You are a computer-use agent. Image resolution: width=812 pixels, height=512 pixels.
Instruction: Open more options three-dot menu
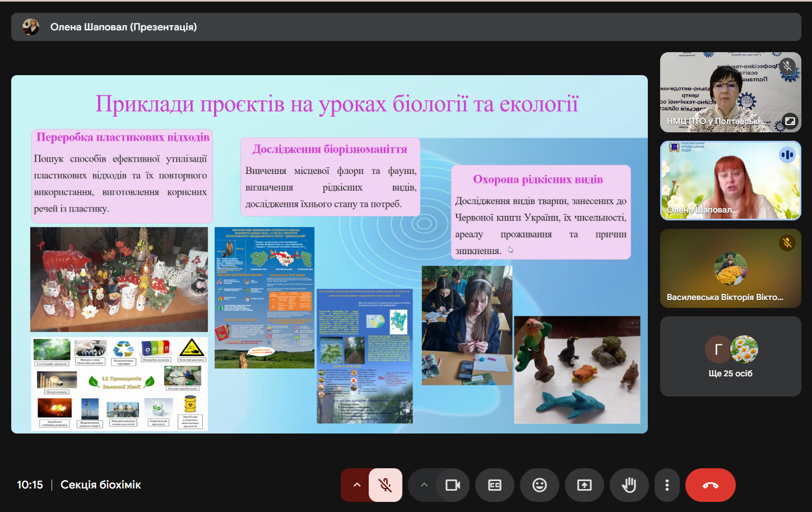(667, 485)
